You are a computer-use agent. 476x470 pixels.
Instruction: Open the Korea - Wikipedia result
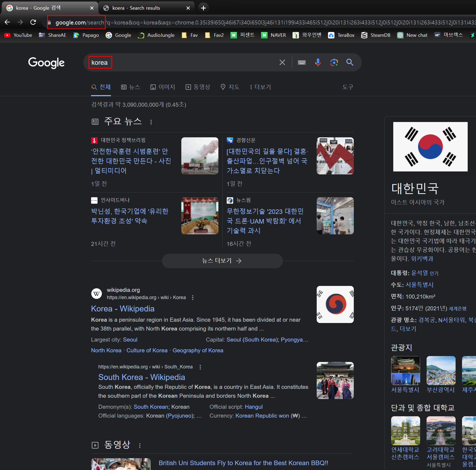(x=123, y=309)
